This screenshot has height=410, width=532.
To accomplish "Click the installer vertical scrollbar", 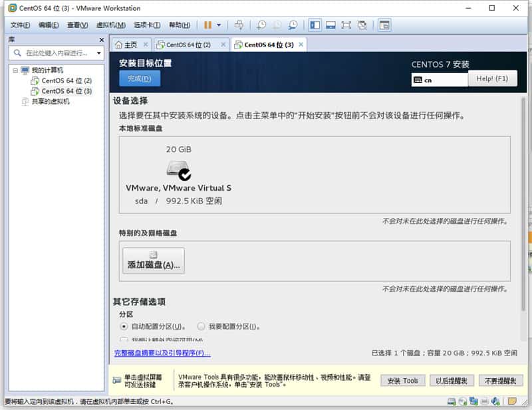I will pos(523,199).
